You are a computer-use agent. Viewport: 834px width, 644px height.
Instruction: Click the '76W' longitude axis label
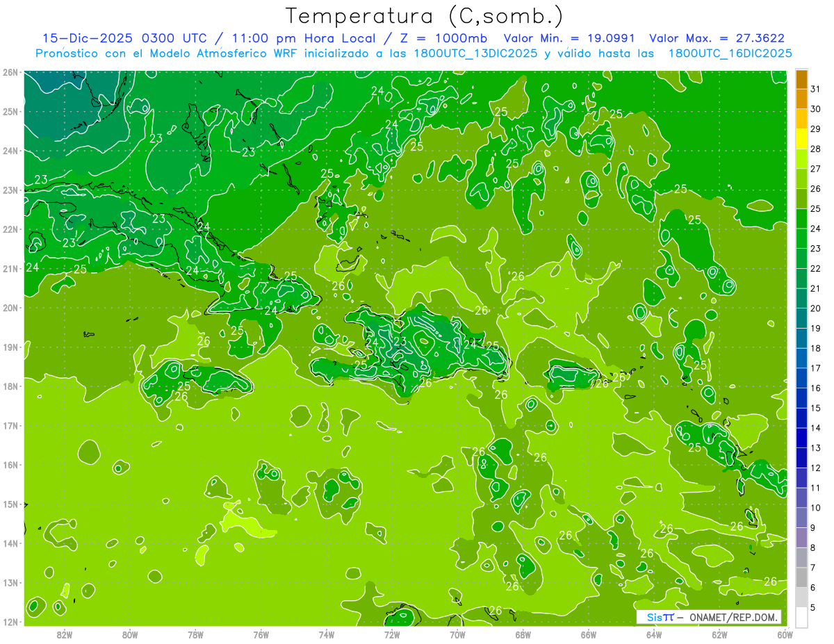[x=261, y=634]
